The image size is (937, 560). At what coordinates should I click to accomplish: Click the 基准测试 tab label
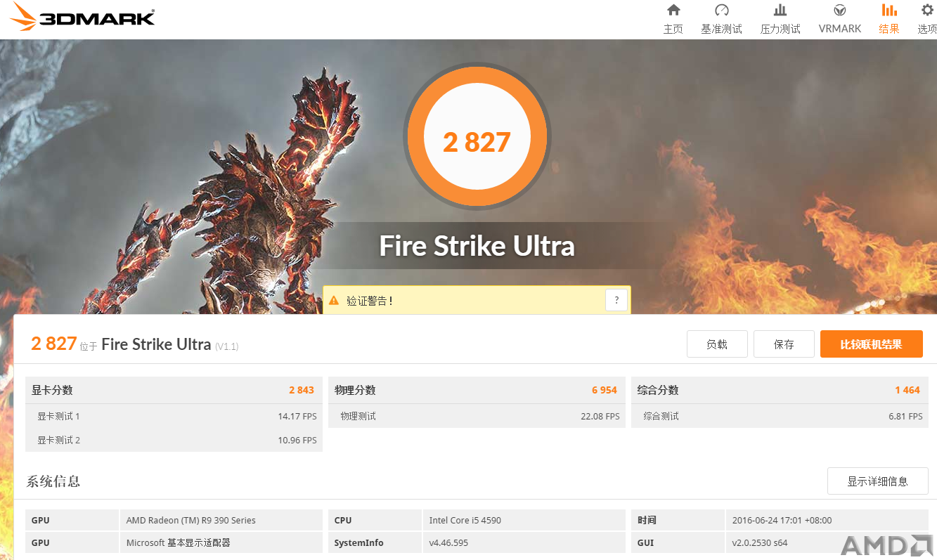[x=722, y=29]
